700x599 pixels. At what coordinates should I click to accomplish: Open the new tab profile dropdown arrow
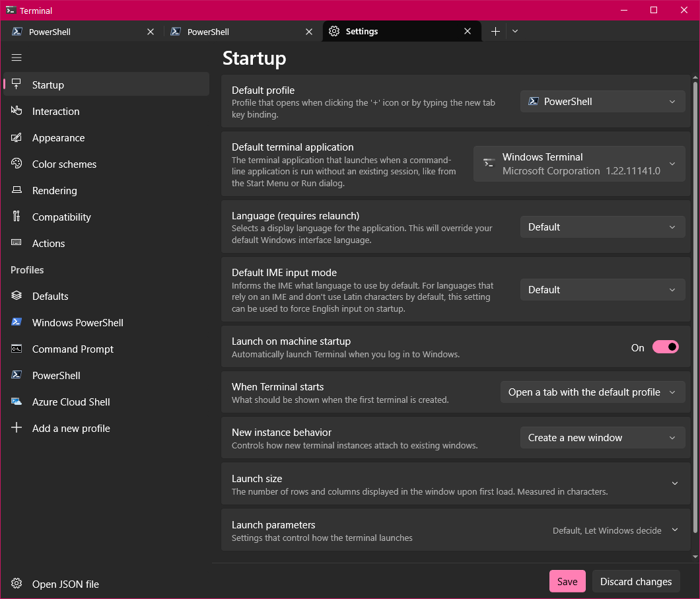click(x=515, y=31)
